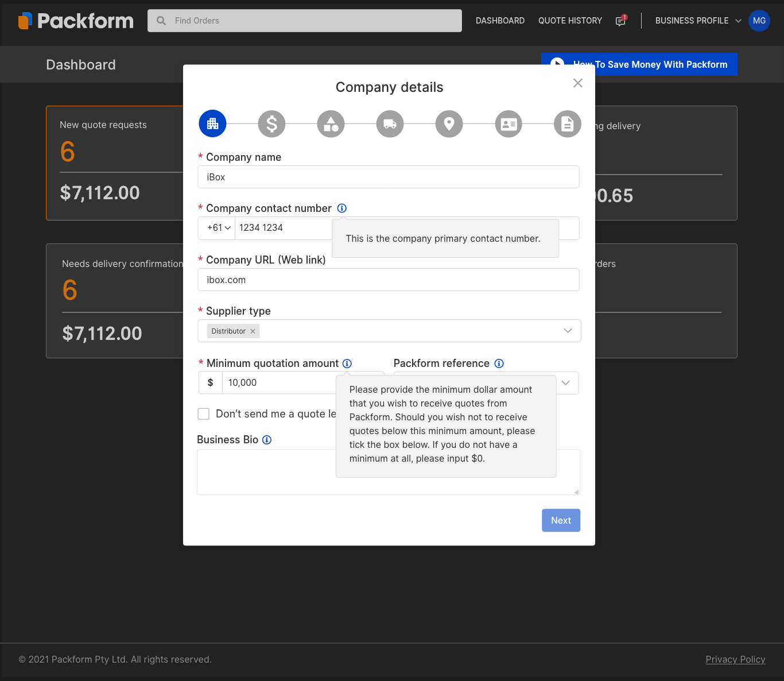Image resolution: width=784 pixels, height=681 pixels.
Task: Click info icon beside Business Bio
Action: click(x=267, y=440)
